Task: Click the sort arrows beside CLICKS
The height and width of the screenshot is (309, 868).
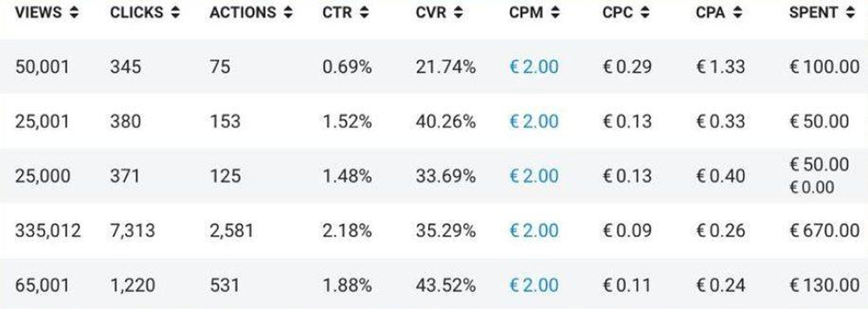Action: coord(175,13)
